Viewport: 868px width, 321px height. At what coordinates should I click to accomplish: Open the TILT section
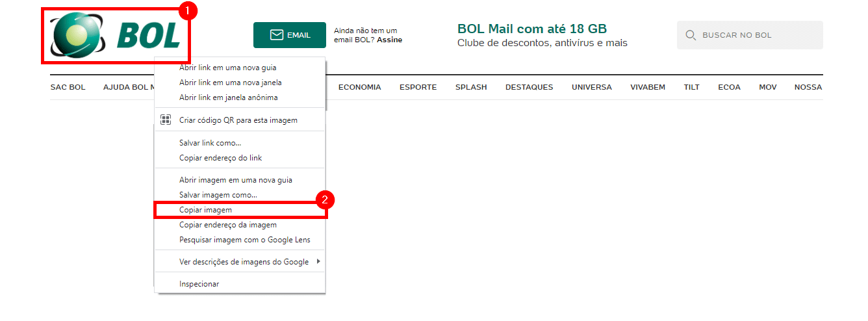click(x=691, y=87)
